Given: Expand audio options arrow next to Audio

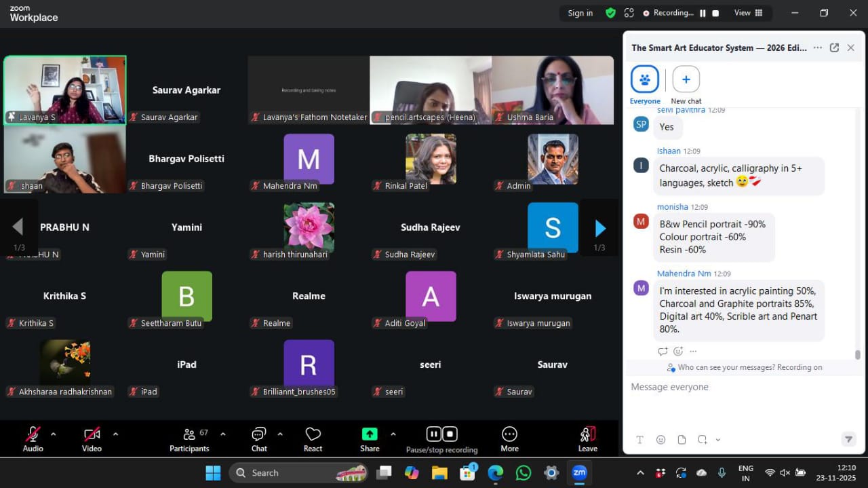Looking at the screenshot, I should (x=54, y=434).
